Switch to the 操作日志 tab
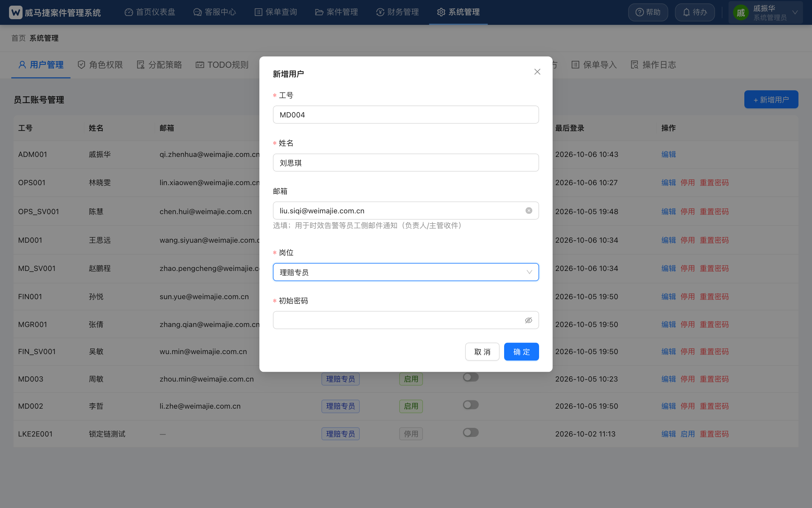The height and width of the screenshot is (508, 812). pos(653,65)
